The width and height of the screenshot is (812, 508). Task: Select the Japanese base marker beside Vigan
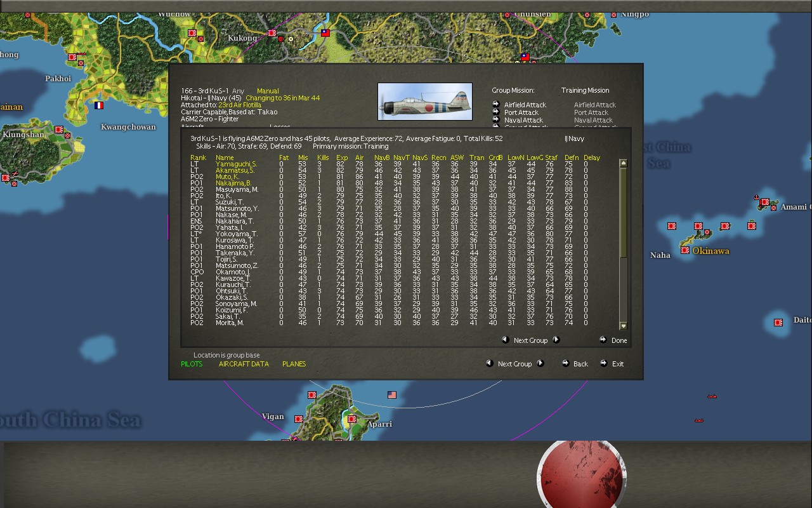299,419
